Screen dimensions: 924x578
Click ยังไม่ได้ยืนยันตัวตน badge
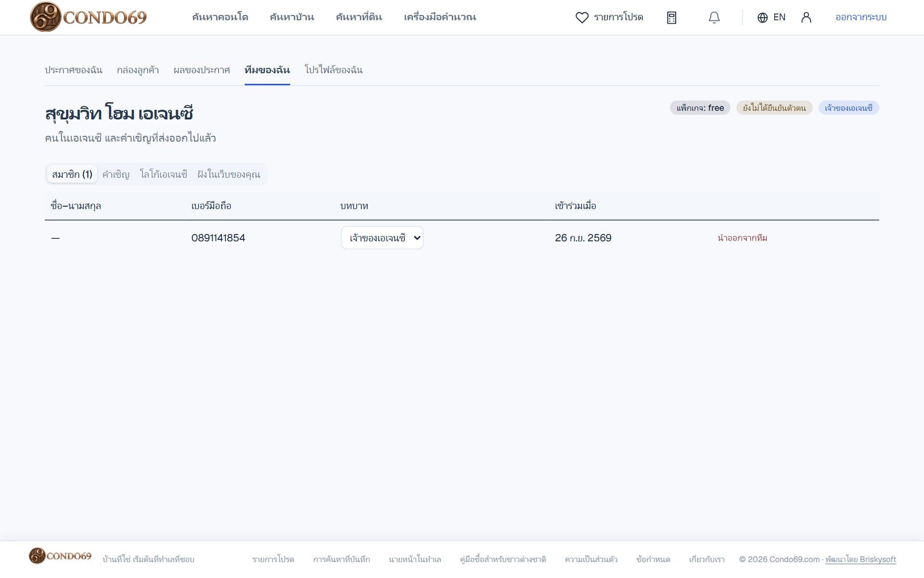tap(774, 108)
